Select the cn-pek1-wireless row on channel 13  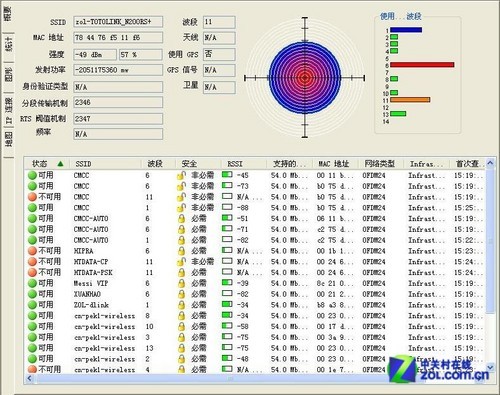[255, 348]
